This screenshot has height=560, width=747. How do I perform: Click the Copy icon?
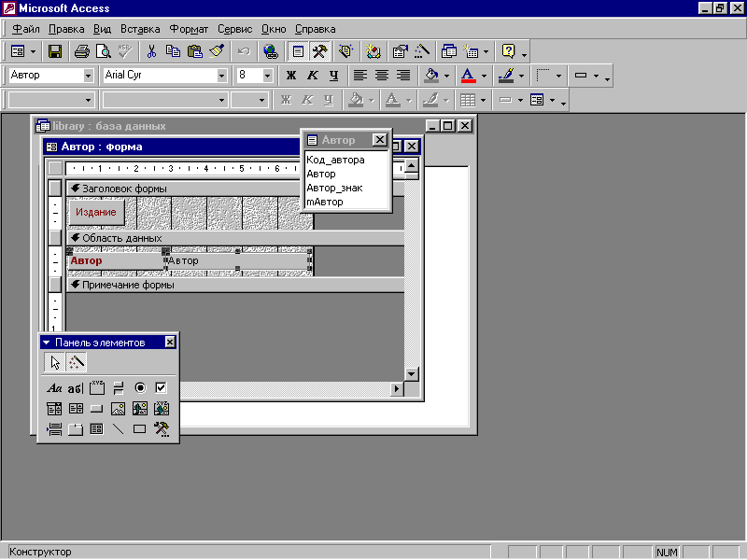point(173,51)
